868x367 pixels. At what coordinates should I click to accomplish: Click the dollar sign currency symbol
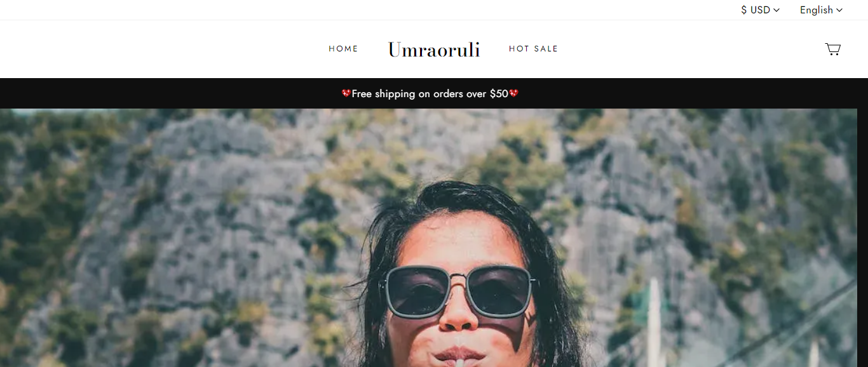click(744, 10)
